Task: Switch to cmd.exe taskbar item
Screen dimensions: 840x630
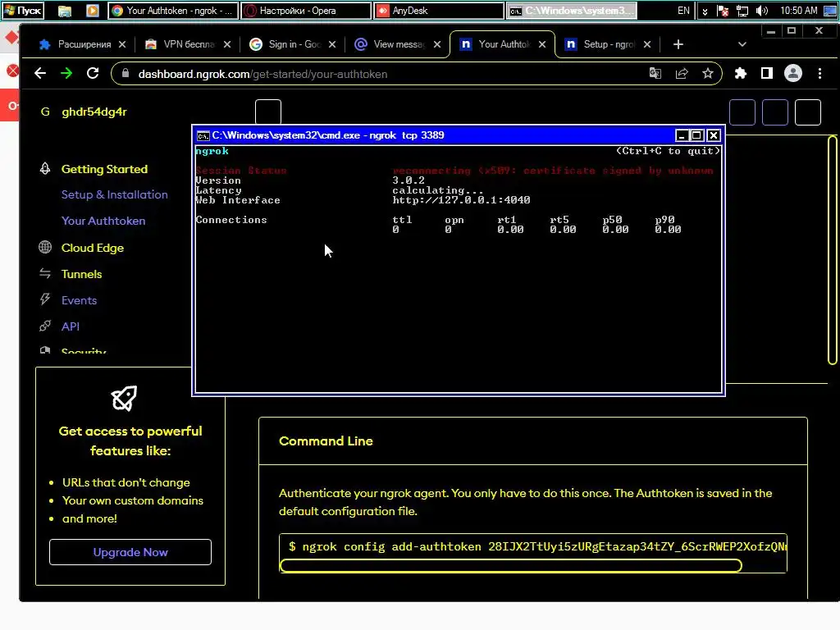Action: pos(572,11)
